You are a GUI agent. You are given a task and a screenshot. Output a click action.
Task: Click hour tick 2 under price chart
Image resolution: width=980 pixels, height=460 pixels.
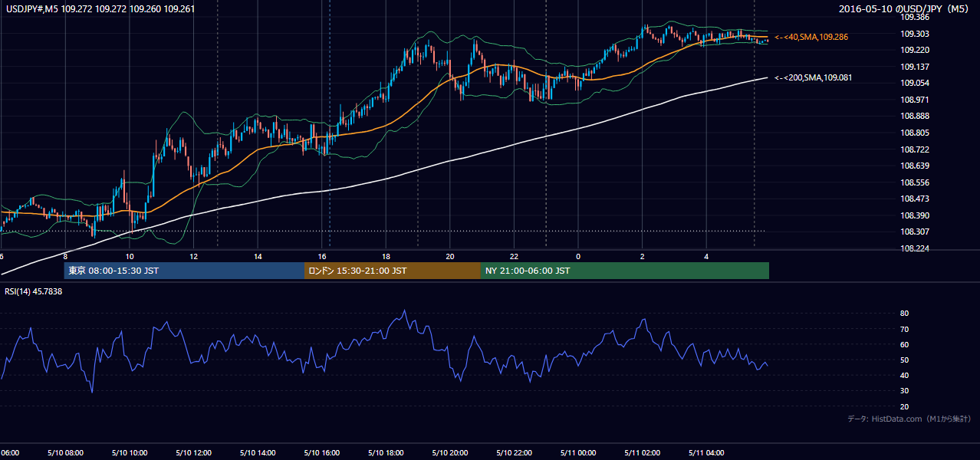pos(643,257)
